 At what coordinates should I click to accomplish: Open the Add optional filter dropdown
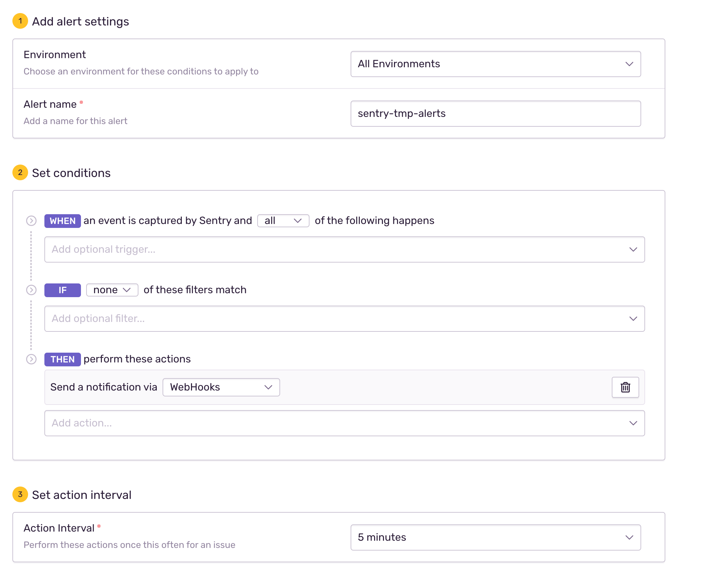point(344,319)
